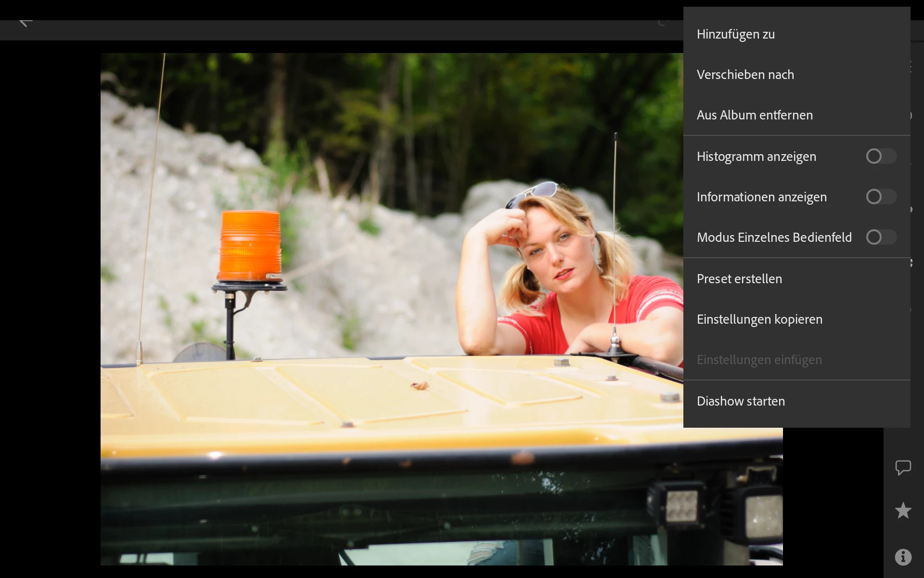Click Einstellungen kopieren
Image resolution: width=924 pixels, height=578 pixels.
[x=759, y=319]
